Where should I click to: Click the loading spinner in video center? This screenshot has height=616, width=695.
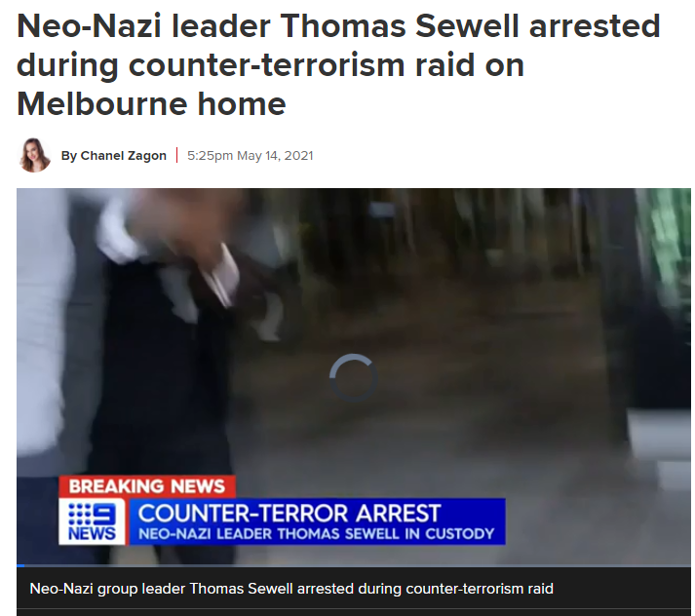coord(353,377)
